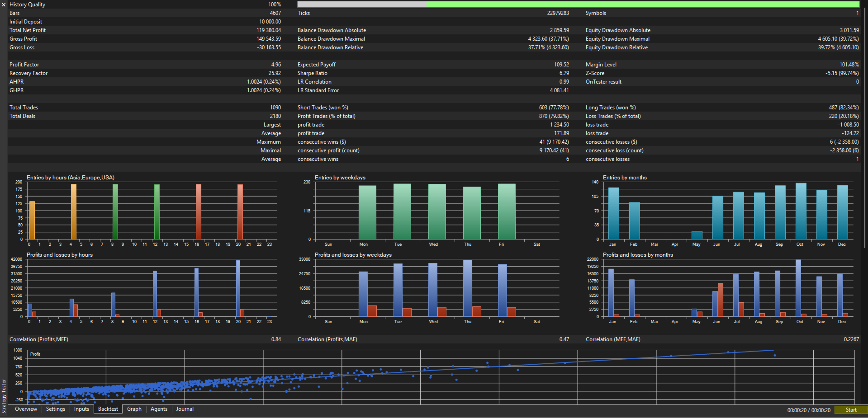Screen dimensions: 868x418
Task: Select the Total Net Profit value
Action: [x=269, y=30]
